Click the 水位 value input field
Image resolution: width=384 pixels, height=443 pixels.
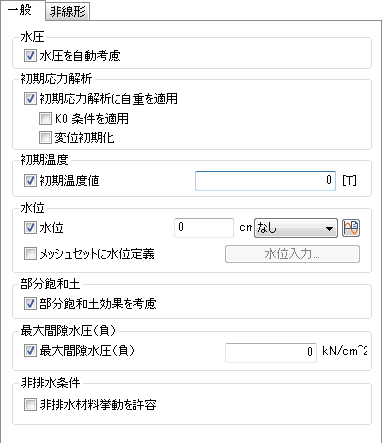(204, 228)
